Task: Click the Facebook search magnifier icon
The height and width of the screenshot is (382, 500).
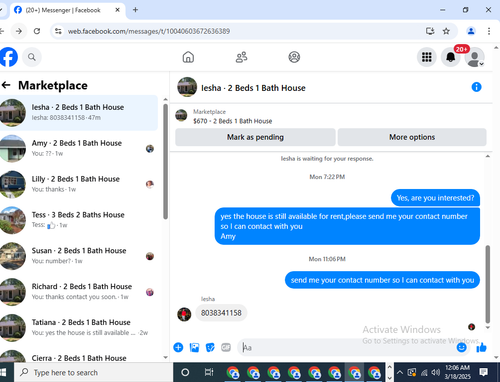Action: tap(32, 57)
